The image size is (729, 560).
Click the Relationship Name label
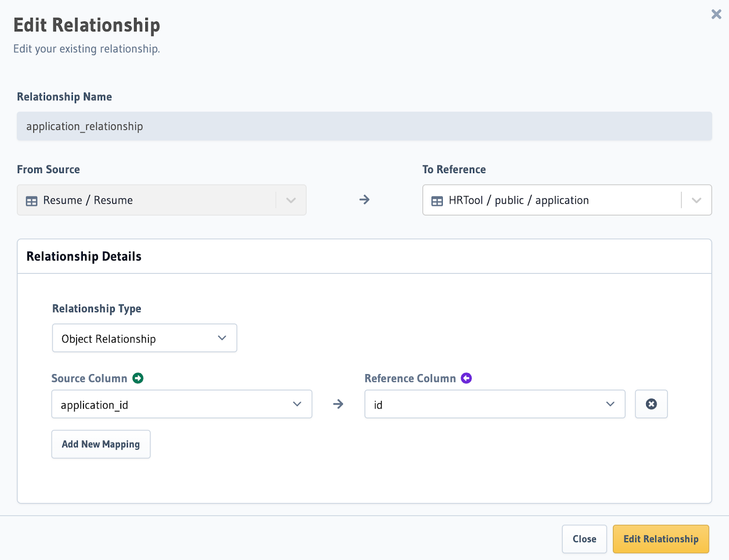[x=64, y=97]
